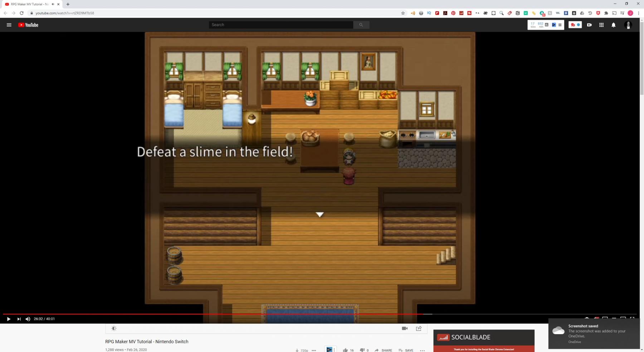
Task: Bookmark this page with the star icon
Action: pos(403,13)
